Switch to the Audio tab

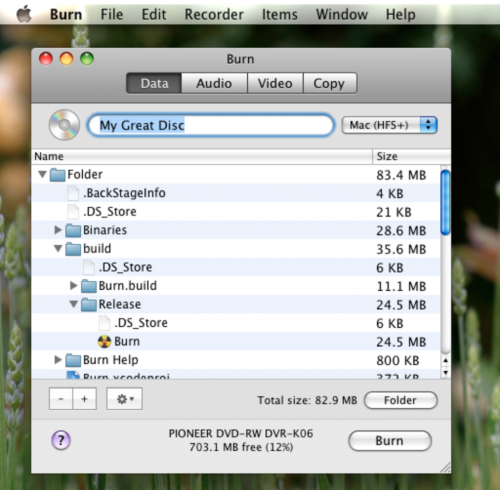(214, 83)
